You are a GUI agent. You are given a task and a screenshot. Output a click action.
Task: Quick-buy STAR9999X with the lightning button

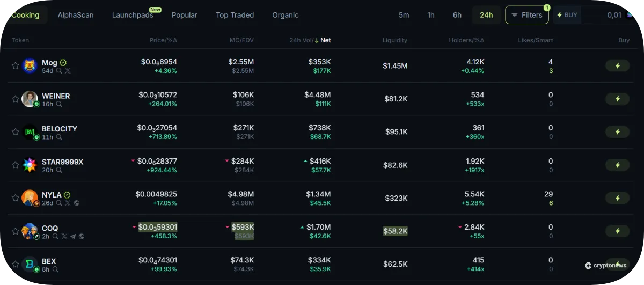click(x=617, y=165)
